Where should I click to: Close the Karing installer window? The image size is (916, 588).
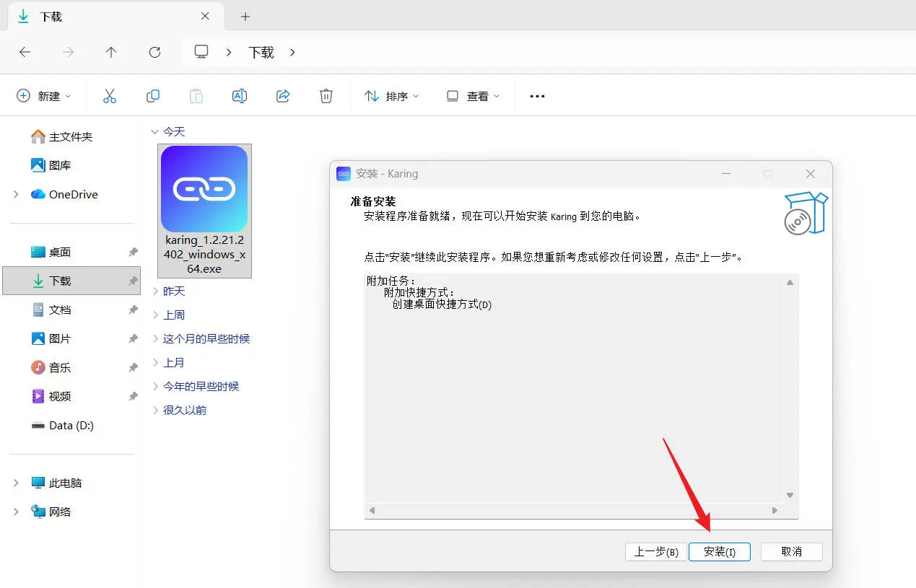[x=811, y=174]
